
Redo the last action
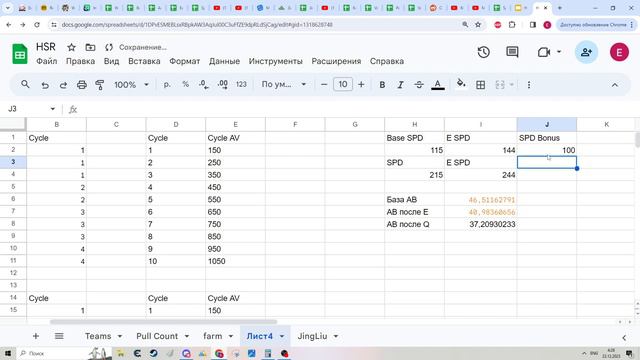[63, 85]
